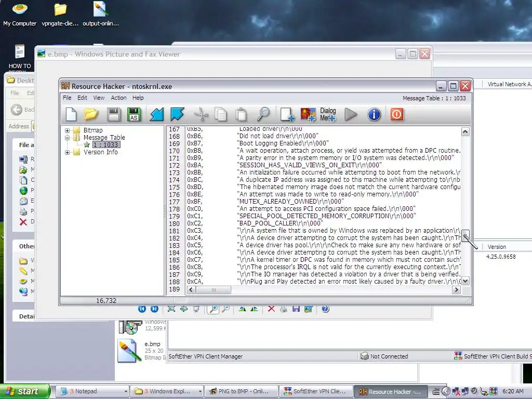The width and height of the screenshot is (532, 399).
Task: Click the blue Help icon in Picture Viewer
Action: point(325,309)
